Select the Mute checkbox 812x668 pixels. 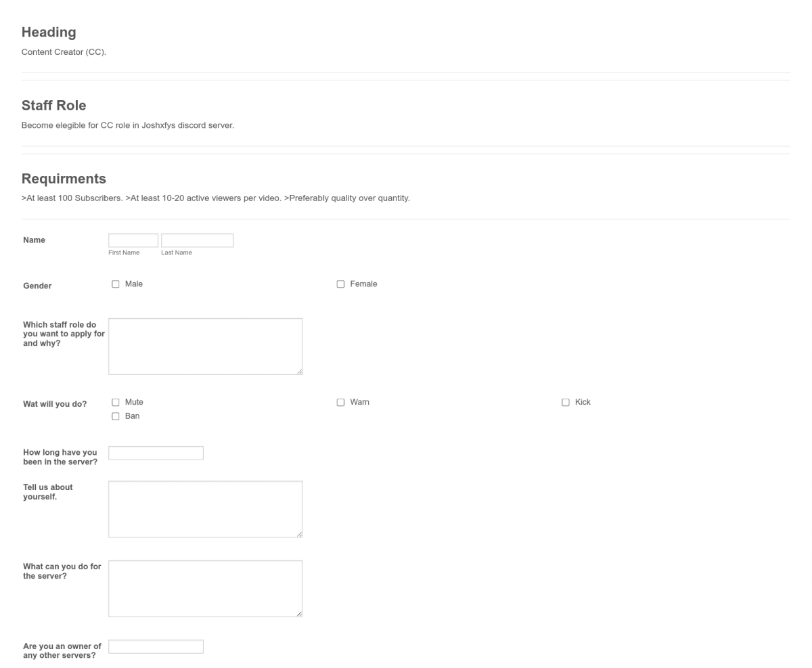(115, 402)
